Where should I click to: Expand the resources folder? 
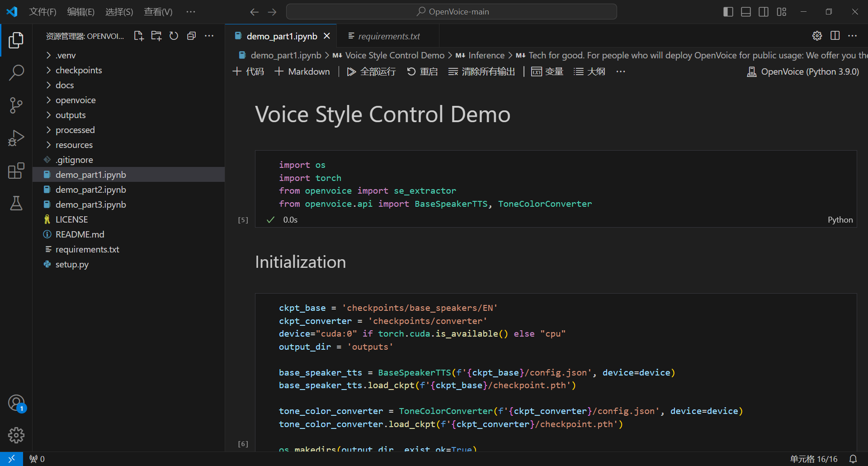128,145
